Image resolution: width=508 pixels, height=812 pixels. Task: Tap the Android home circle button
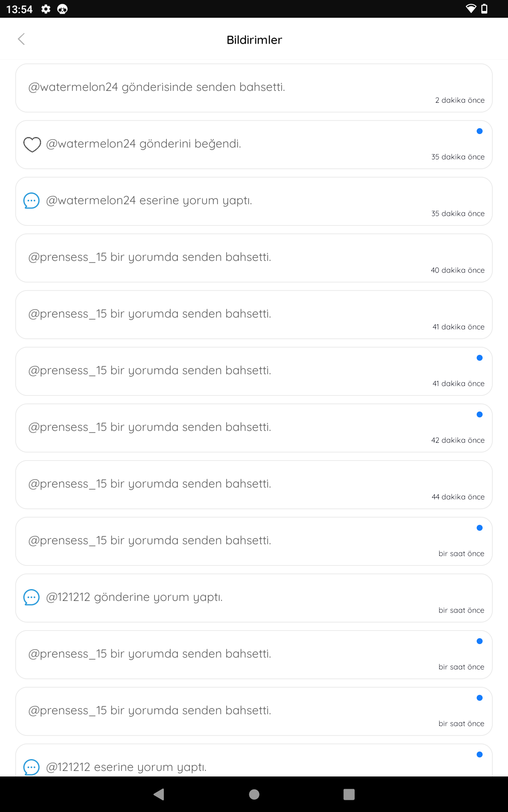254,794
